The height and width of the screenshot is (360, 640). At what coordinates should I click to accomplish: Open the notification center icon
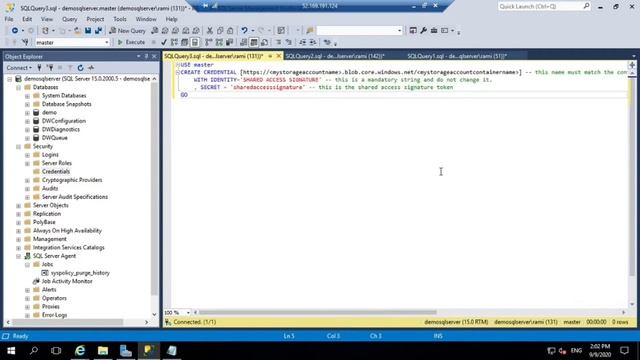coord(624,351)
